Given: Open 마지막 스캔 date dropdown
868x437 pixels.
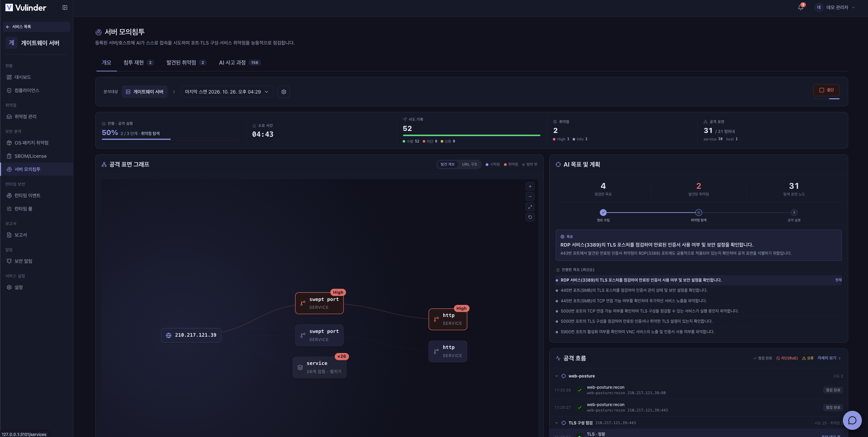Looking at the screenshot, I should [227, 92].
